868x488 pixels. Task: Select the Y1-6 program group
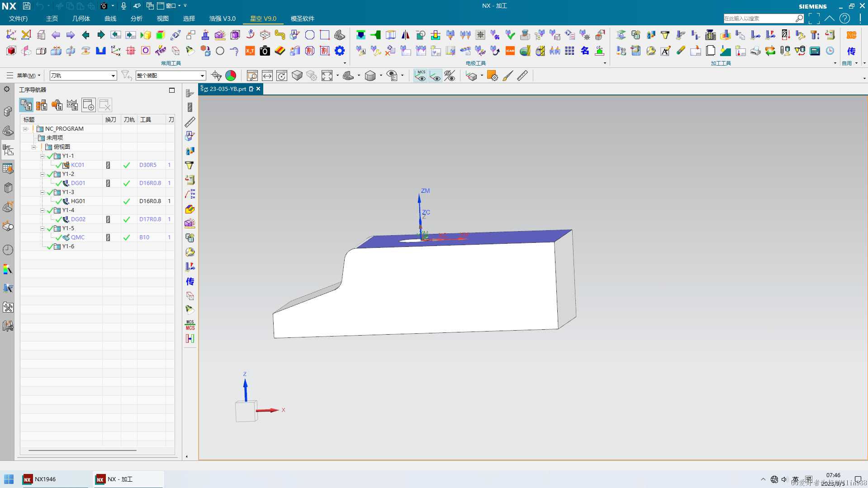coord(68,246)
